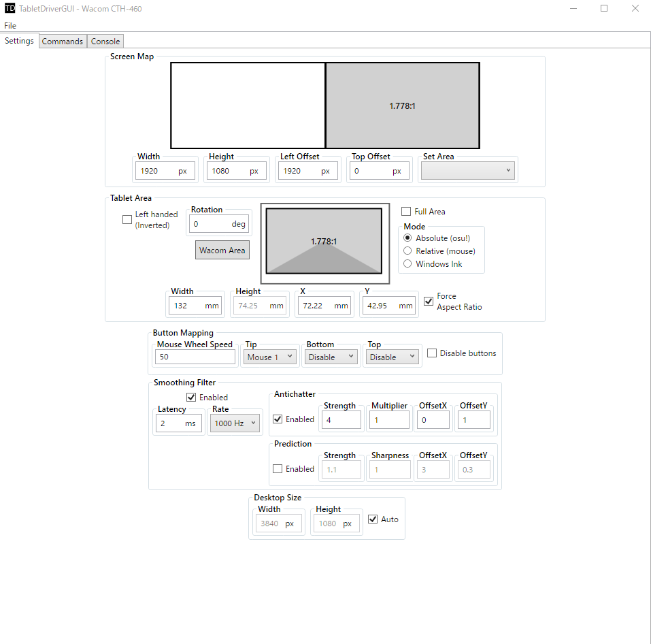Open the Top button mapping dropdown
651x644 pixels.
pos(393,357)
